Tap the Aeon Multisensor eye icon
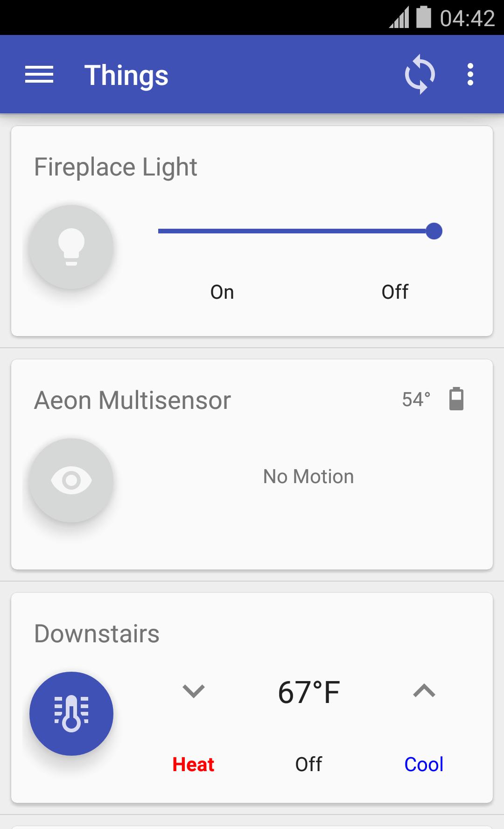 click(x=71, y=480)
